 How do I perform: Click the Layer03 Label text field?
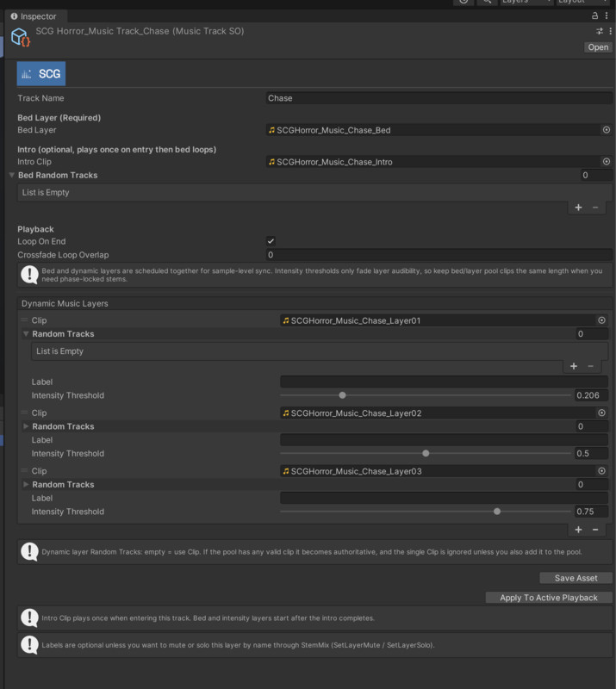(x=444, y=498)
